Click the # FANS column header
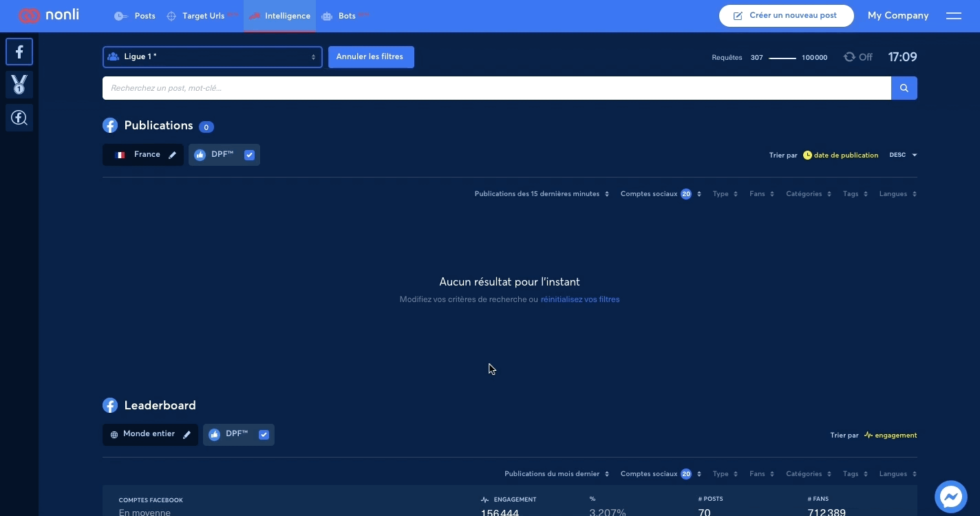This screenshot has height=516, width=980. (819, 499)
